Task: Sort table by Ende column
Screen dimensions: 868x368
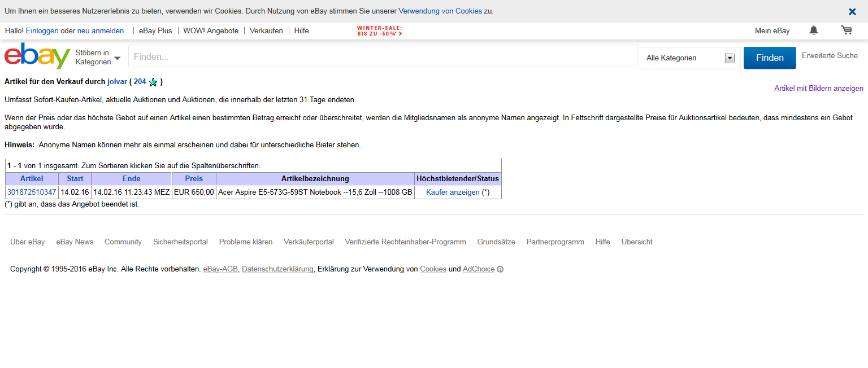Action: pyautogui.click(x=132, y=179)
